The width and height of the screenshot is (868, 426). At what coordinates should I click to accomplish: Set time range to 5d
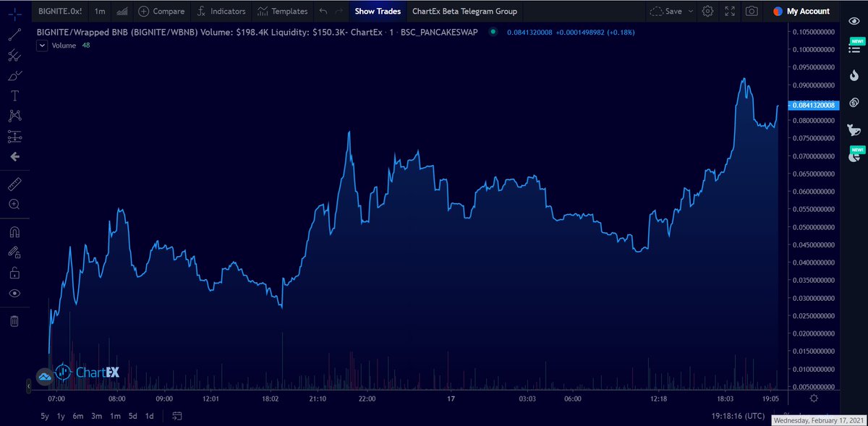tap(132, 416)
